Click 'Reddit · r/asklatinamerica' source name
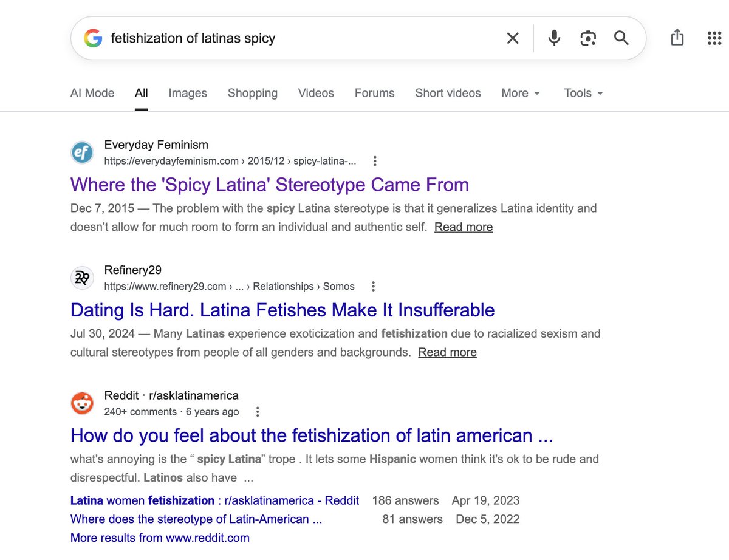The image size is (729, 560). point(171,395)
